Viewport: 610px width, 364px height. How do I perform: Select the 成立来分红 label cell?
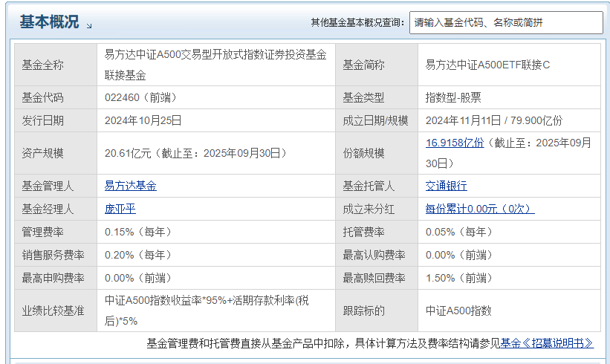[x=377, y=209]
